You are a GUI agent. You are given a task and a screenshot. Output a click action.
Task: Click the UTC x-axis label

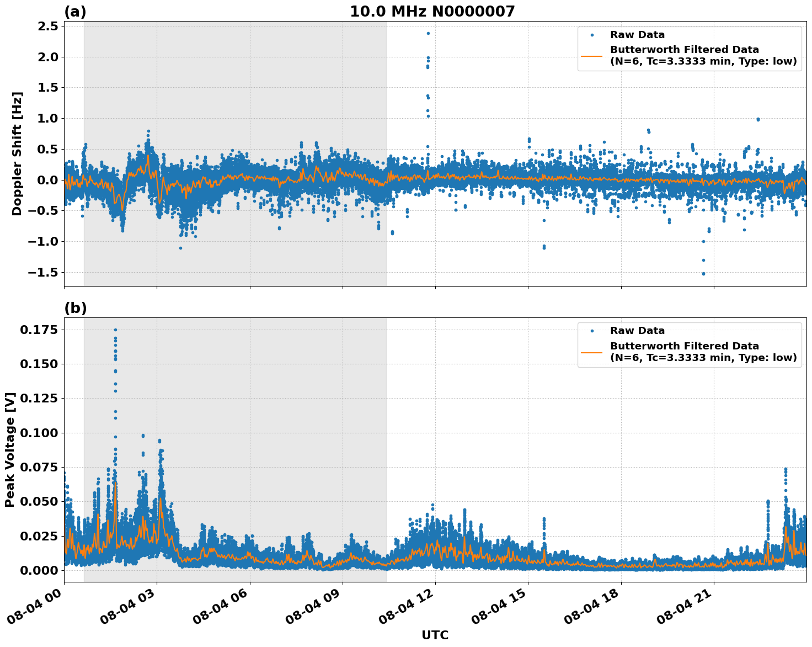tap(435, 635)
